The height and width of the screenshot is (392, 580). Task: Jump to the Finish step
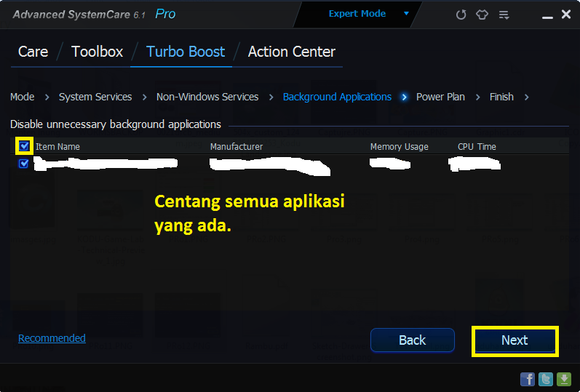click(501, 97)
